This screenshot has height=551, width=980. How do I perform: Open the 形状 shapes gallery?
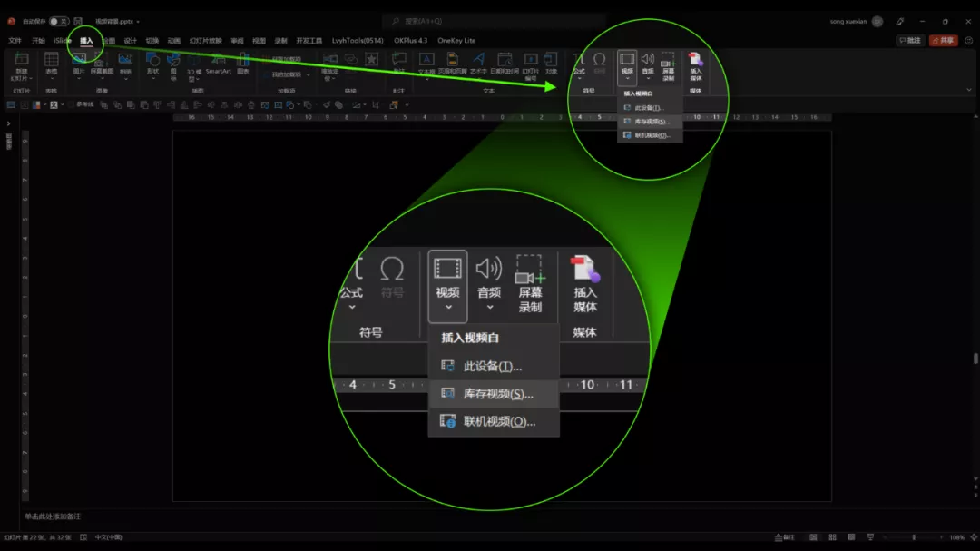152,64
